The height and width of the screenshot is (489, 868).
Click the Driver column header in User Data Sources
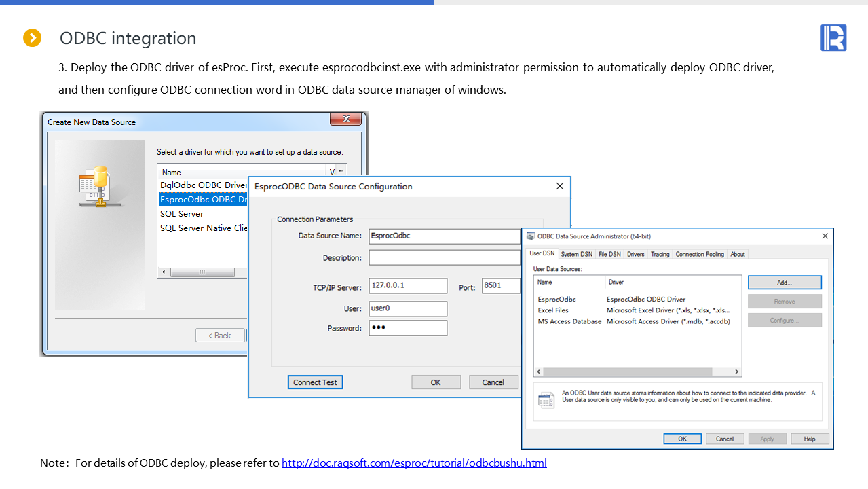(616, 282)
